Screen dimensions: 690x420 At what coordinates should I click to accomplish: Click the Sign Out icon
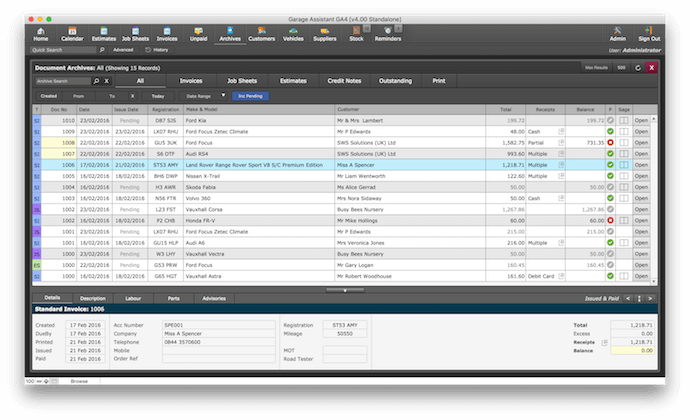[x=651, y=31]
